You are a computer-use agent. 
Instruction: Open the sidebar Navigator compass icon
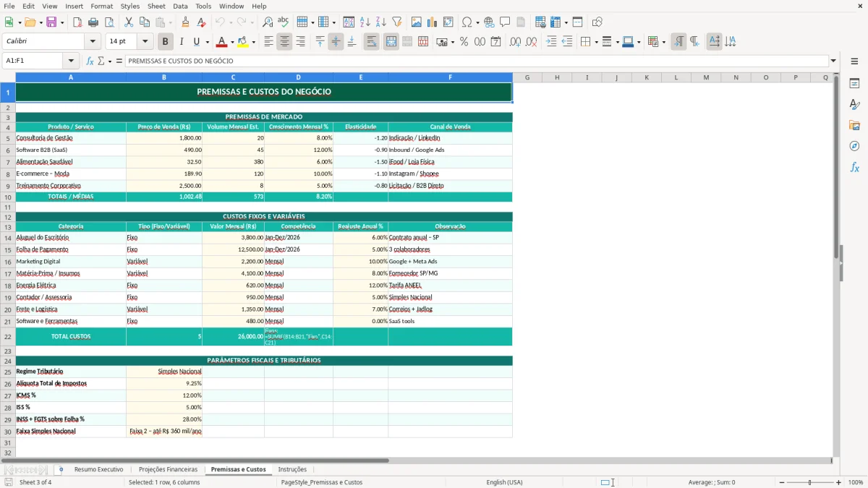tap(854, 146)
